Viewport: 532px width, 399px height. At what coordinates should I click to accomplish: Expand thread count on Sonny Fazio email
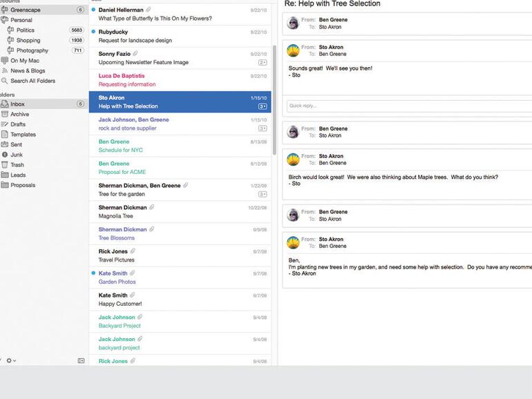point(263,62)
